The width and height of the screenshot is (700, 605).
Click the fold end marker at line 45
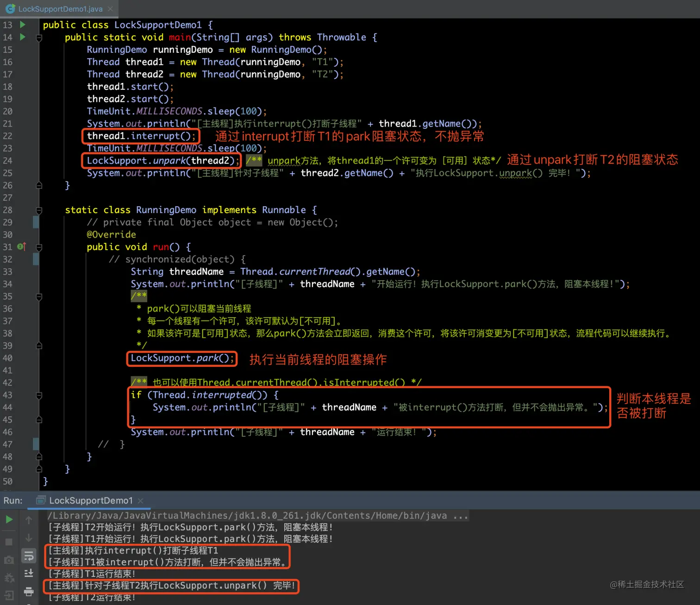(39, 420)
